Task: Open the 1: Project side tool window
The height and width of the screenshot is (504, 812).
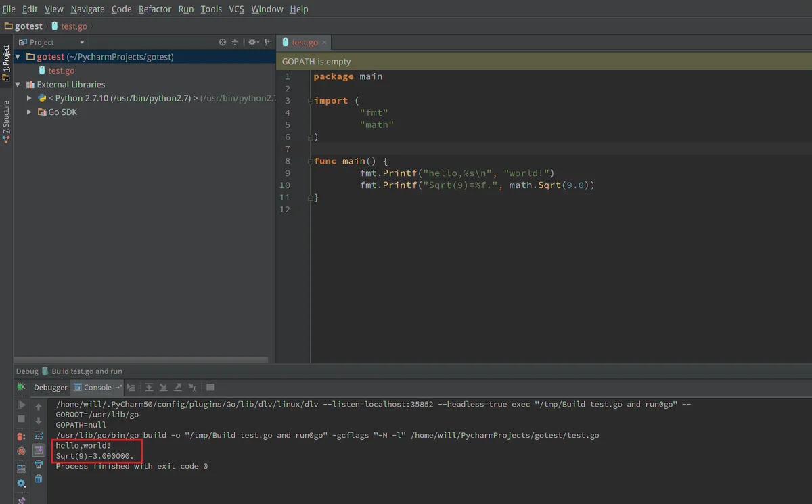Action: tap(6, 64)
